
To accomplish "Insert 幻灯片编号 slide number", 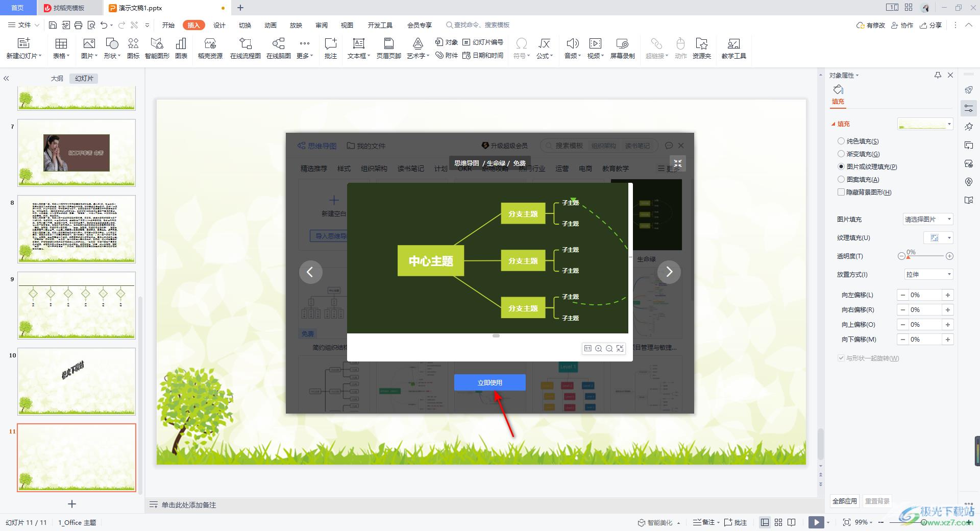I will point(483,42).
